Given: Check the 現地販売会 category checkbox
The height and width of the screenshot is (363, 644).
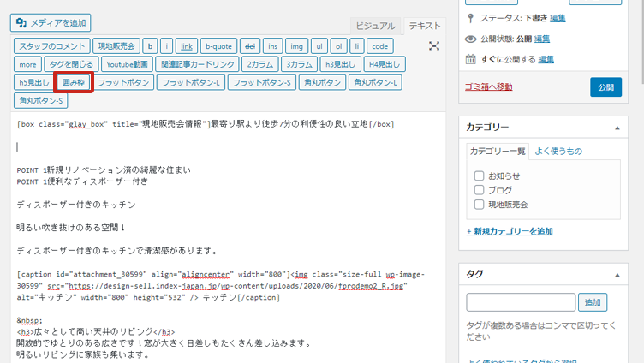Looking at the screenshot, I should pyautogui.click(x=480, y=205).
